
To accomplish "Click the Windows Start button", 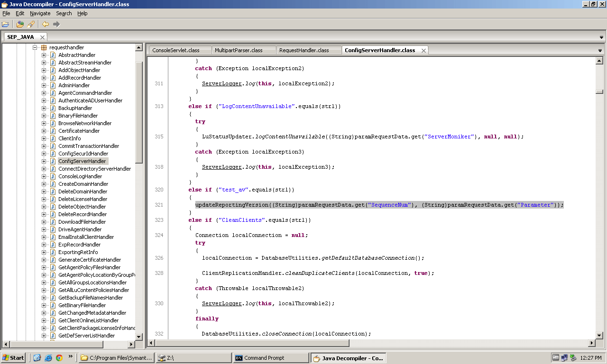I will (13, 358).
